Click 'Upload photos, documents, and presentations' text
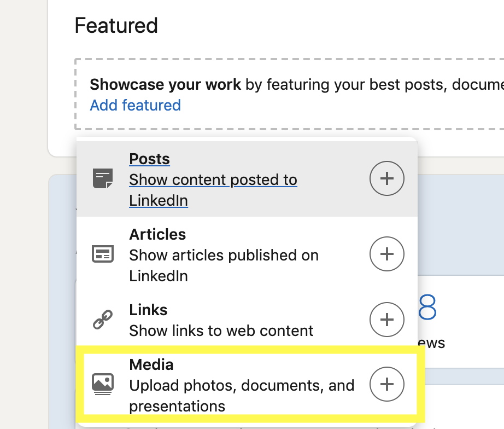This screenshot has width=504, height=429. click(x=242, y=396)
